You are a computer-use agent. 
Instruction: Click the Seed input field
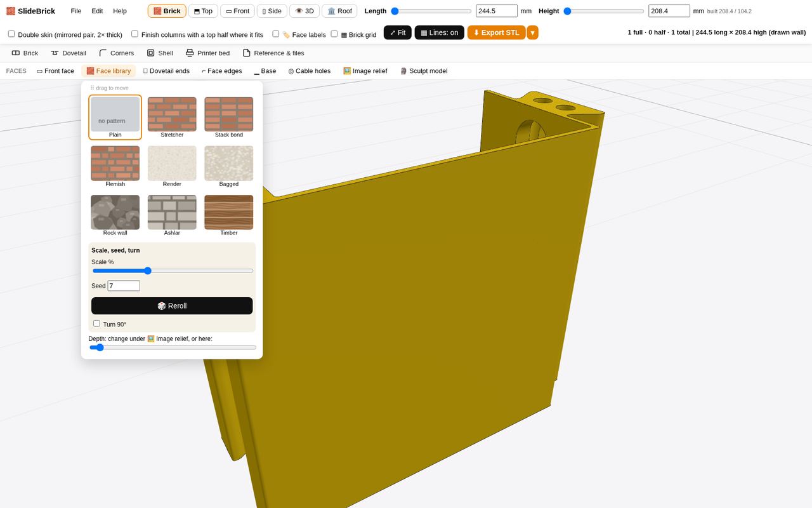click(124, 286)
